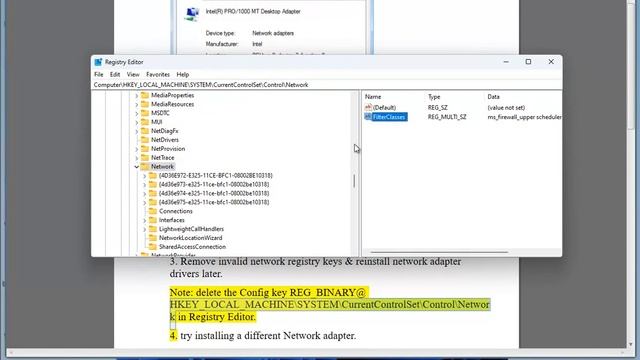Select the MediaResources folder icon

point(145,104)
